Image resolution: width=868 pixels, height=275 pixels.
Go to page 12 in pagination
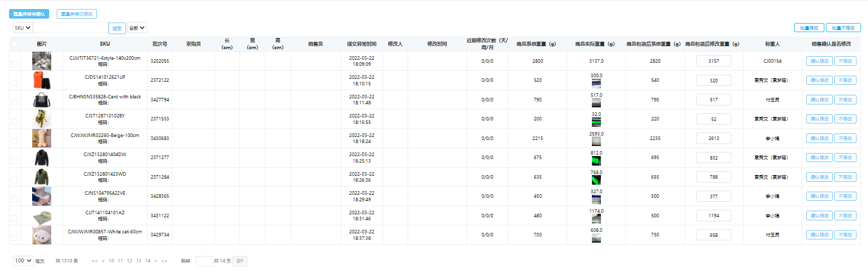point(130,261)
